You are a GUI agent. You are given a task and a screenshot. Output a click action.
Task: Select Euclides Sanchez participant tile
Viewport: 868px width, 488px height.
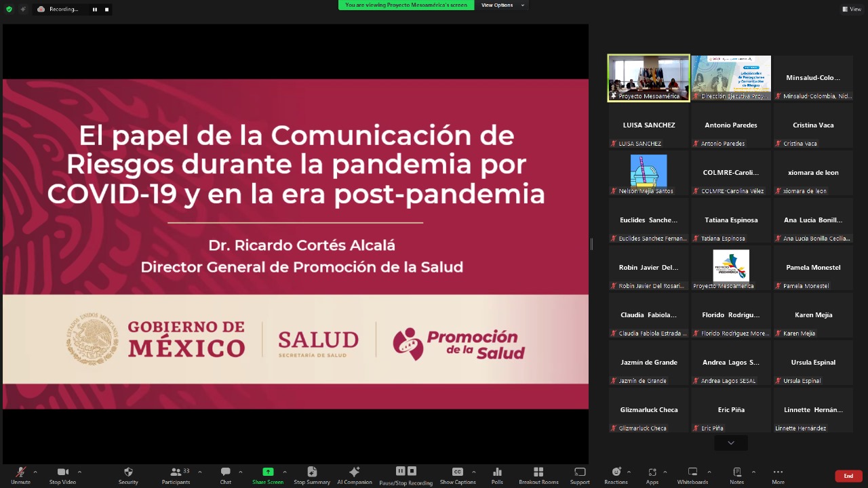point(649,220)
